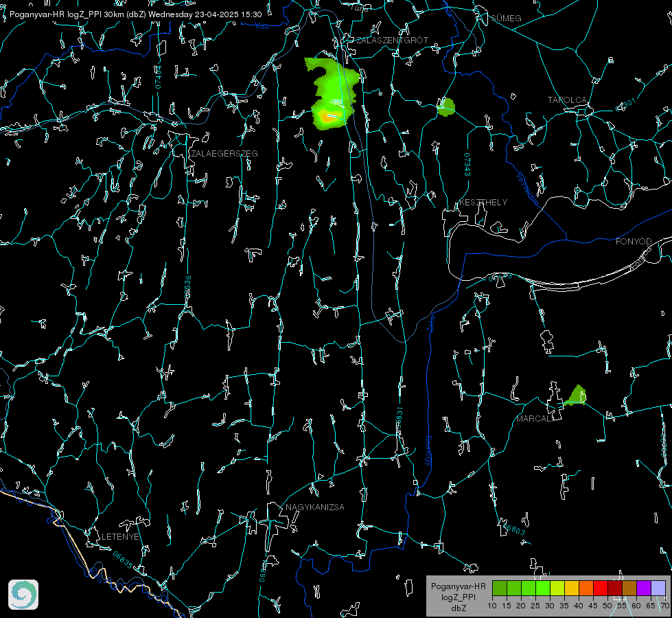Select the 45–50 dBZ bright red swatch
This screenshot has height=618, width=672.
click(x=601, y=588)
